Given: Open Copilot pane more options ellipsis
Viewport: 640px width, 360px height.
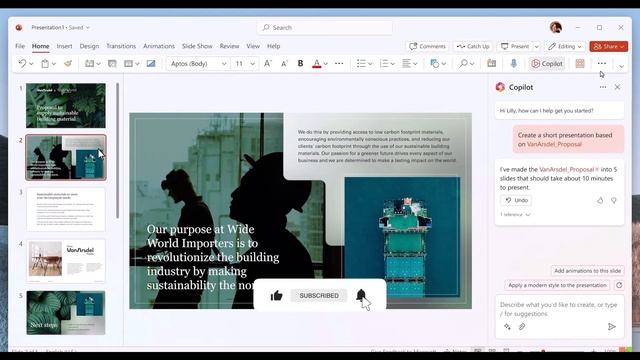Looking at the screenshot, I should (603, 87).
